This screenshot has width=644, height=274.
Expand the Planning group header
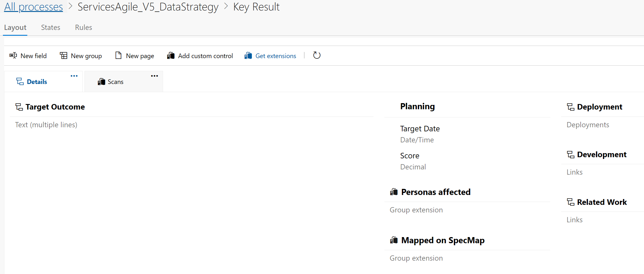tap(417, 106)
